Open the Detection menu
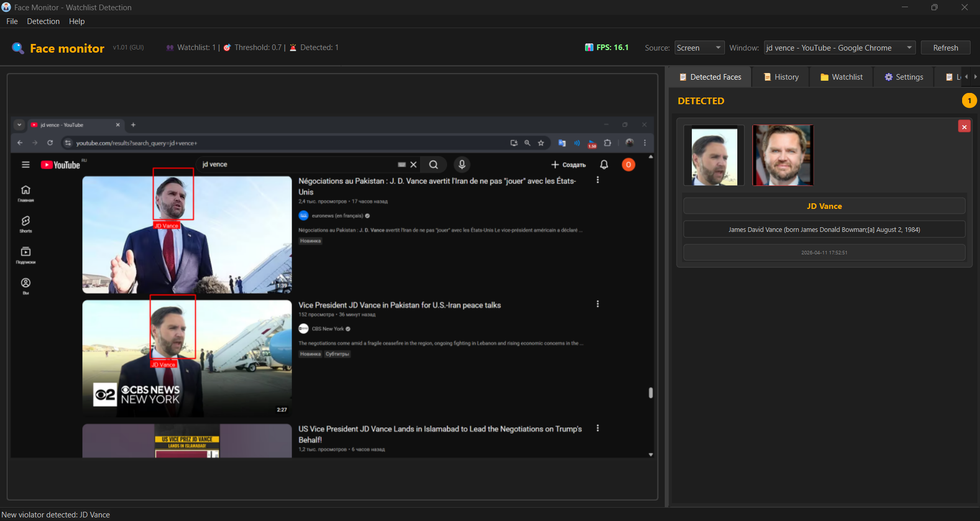980x521 pixels. pos(43,21)
